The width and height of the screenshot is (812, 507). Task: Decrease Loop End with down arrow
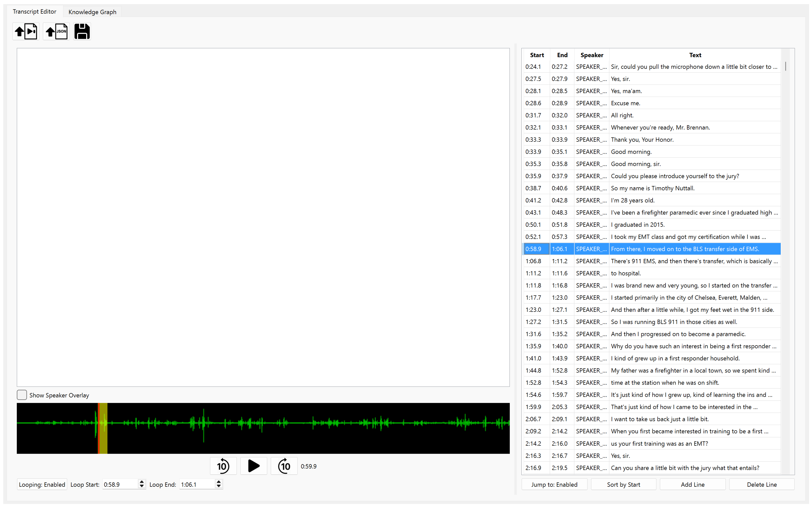coord(219,486)
